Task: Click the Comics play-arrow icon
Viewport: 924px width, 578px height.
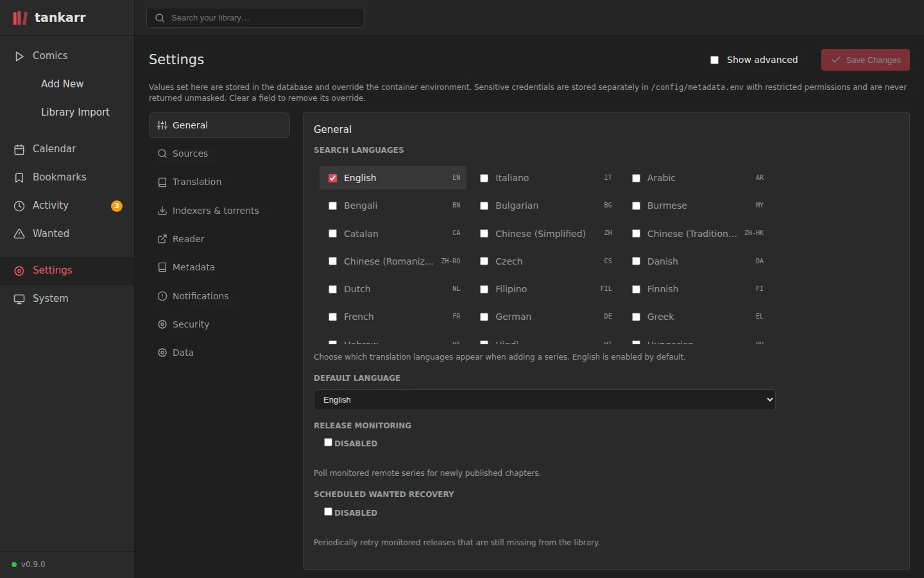Action: pyautogui.click(x=19, y=57)
